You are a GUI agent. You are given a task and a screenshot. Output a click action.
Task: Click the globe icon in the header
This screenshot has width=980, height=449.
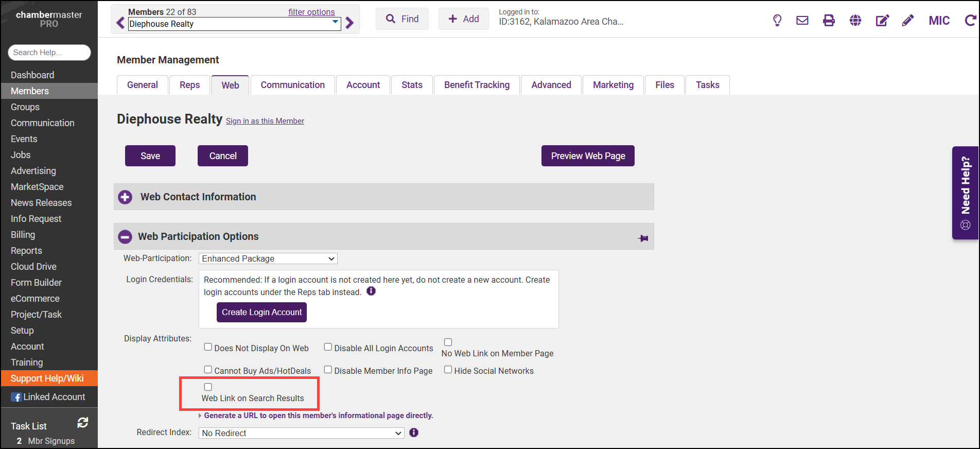(855, 20)
